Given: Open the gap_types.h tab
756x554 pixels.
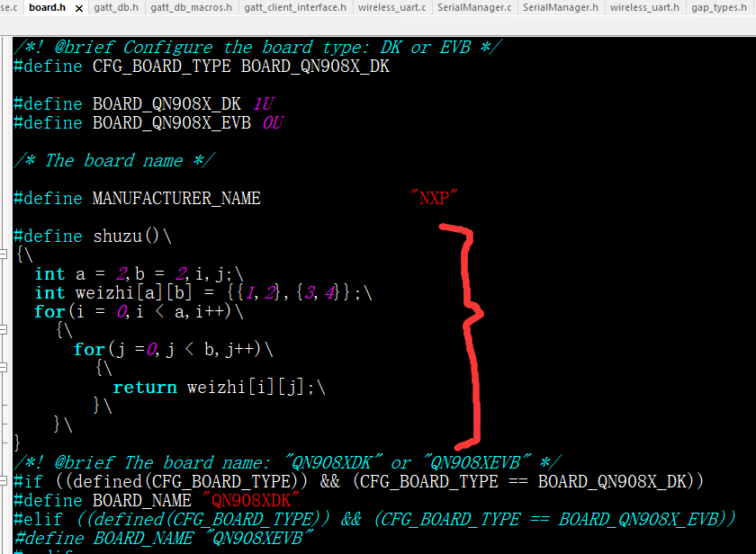Looking at the screenshot, I should (x=719, y=8).
